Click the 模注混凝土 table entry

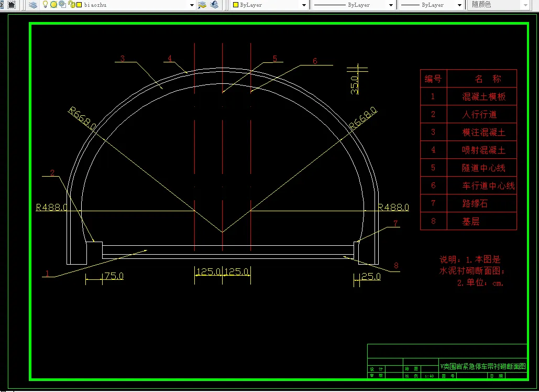click(x=484, y=132)
